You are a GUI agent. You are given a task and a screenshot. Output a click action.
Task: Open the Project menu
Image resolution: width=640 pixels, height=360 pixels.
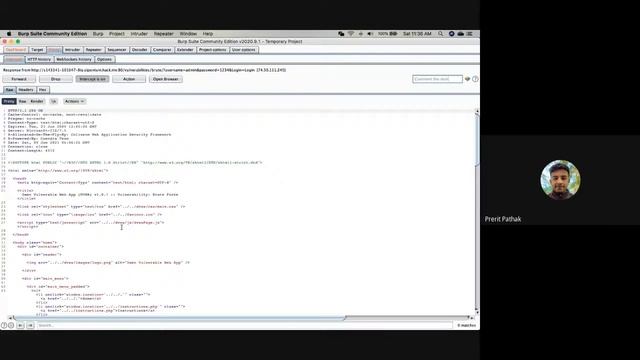coord(117,34)
